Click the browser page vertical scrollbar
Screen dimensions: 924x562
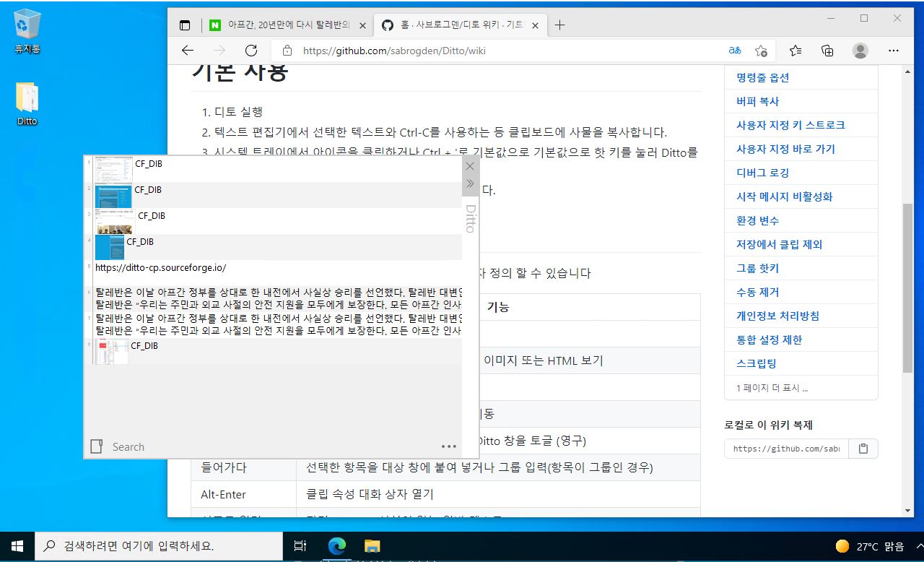907,288
